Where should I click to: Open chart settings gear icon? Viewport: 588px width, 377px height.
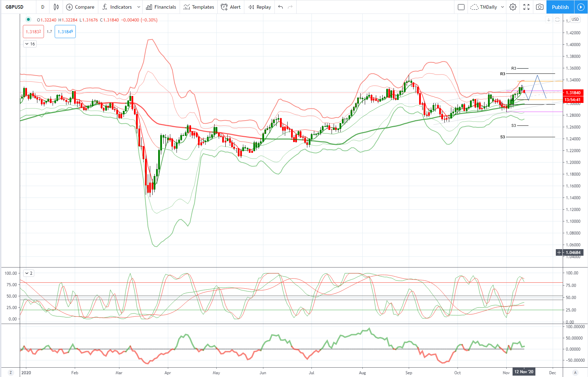tap(513, 7)
